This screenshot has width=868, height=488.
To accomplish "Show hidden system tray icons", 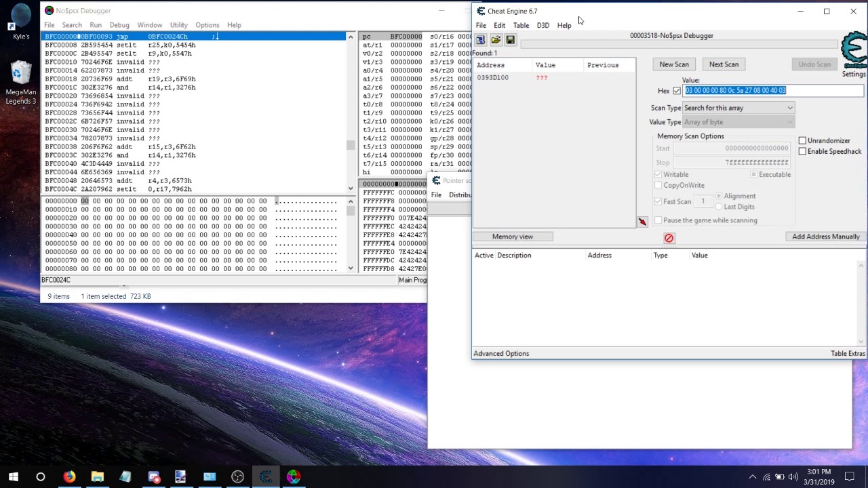I will (x=752, y=477).
